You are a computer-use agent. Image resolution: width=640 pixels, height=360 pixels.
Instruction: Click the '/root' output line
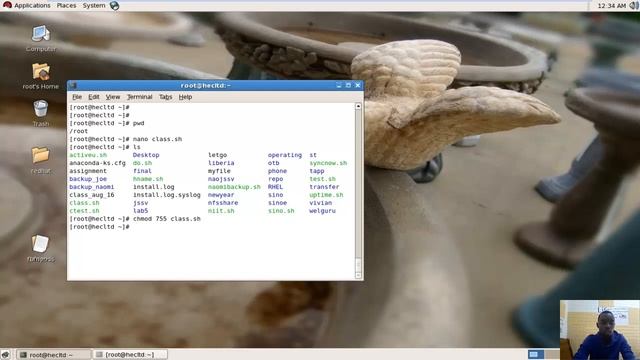[x=79, y=131]
